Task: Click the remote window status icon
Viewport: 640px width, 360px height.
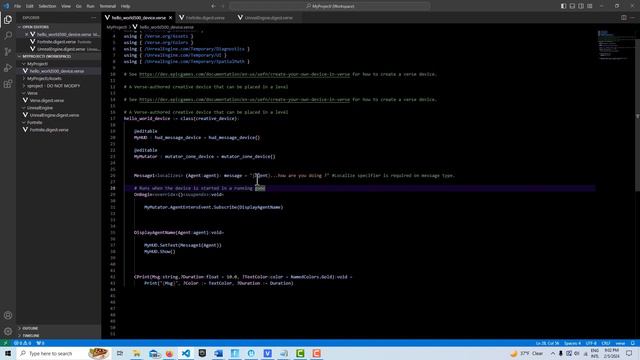Action: (5, 343)
